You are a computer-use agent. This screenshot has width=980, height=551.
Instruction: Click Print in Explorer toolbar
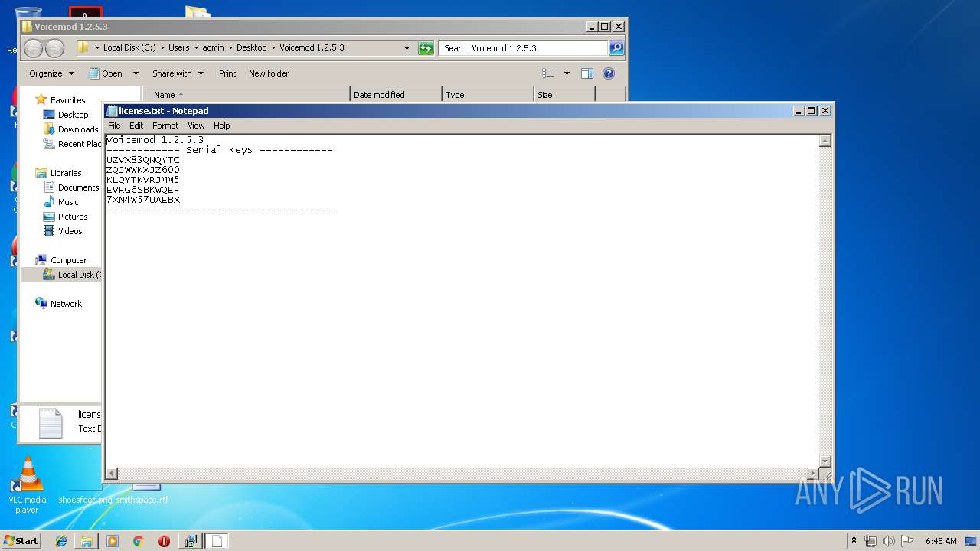pyautogui.click(x=227, y=73)
